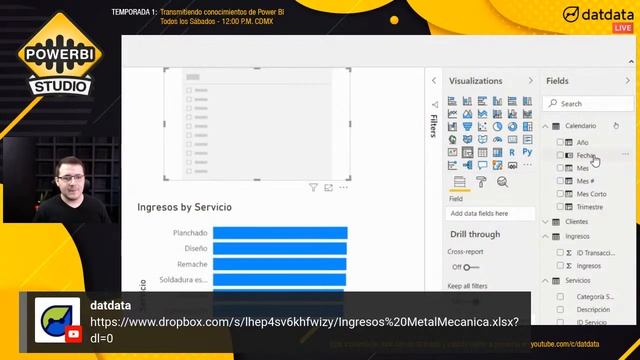
Task: Select the R script visual
Action: coord(512,152)
